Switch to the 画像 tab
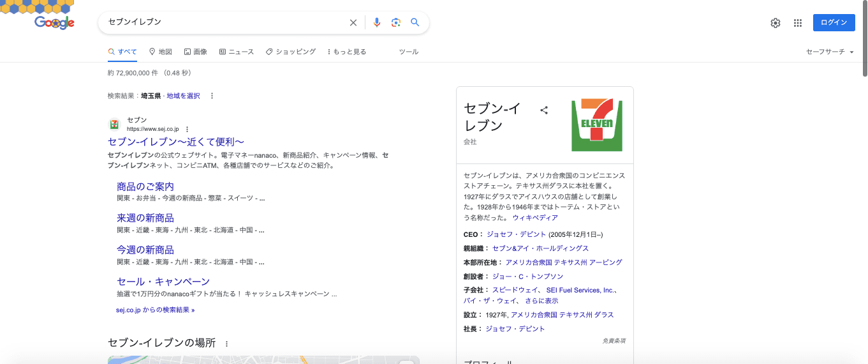This screenshot has width=868, height=364. pos(195,52)
